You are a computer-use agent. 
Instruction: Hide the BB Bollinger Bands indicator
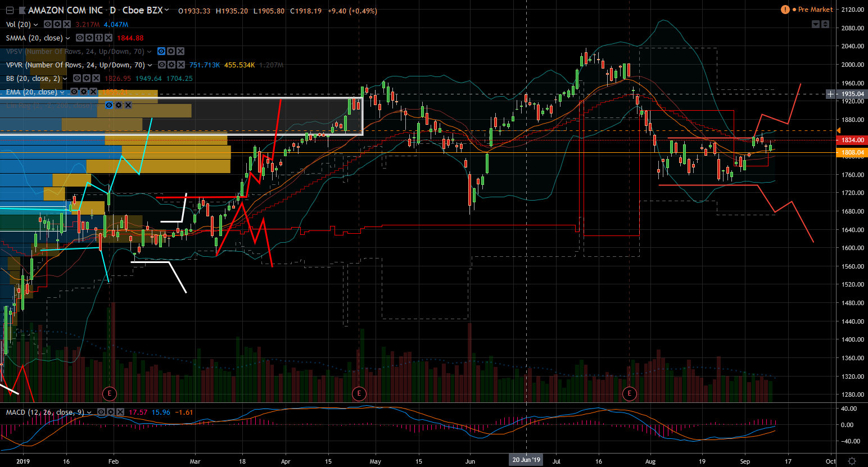coord(77,79)
